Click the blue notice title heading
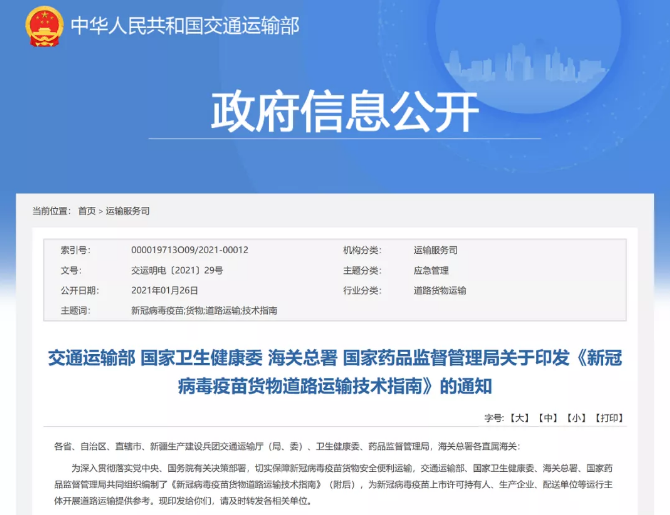The height and width of the screenshot is (515, 670). (x=335, y=372)
